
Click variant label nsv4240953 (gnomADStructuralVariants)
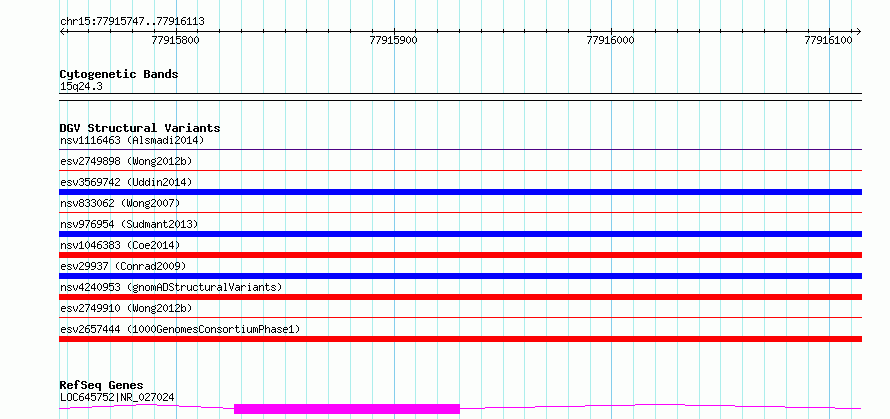click(171, 287)
